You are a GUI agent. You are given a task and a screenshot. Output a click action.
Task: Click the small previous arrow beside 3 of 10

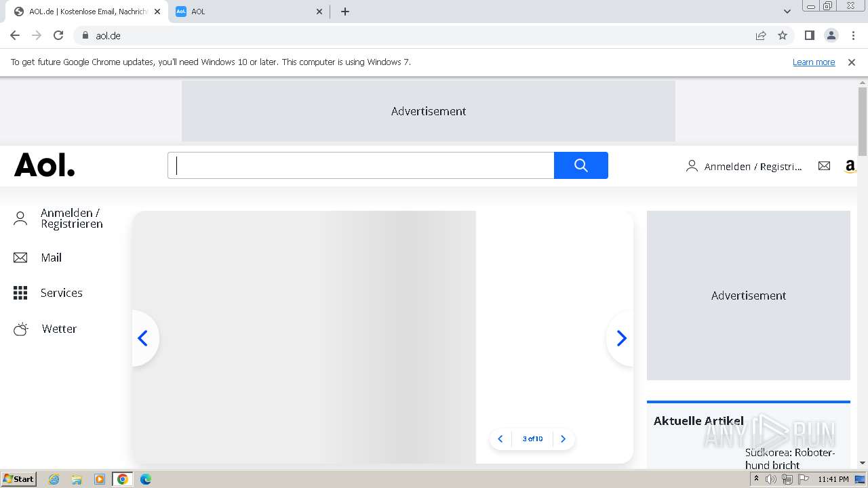click(x=500, y=439)
